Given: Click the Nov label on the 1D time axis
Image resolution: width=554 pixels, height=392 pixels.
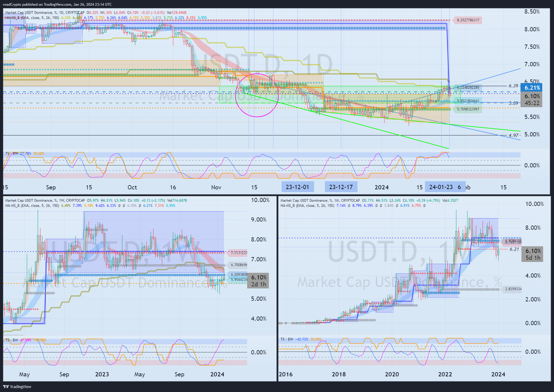Looking at the screenshot, I should coord(216,187).
